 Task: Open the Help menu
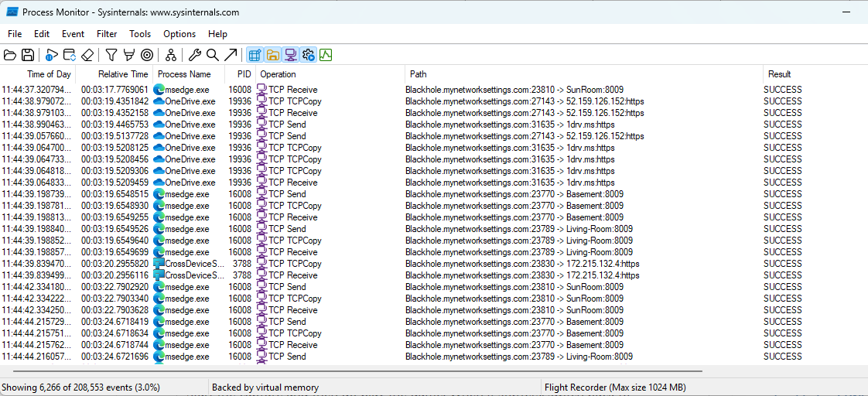coord(217,34)
